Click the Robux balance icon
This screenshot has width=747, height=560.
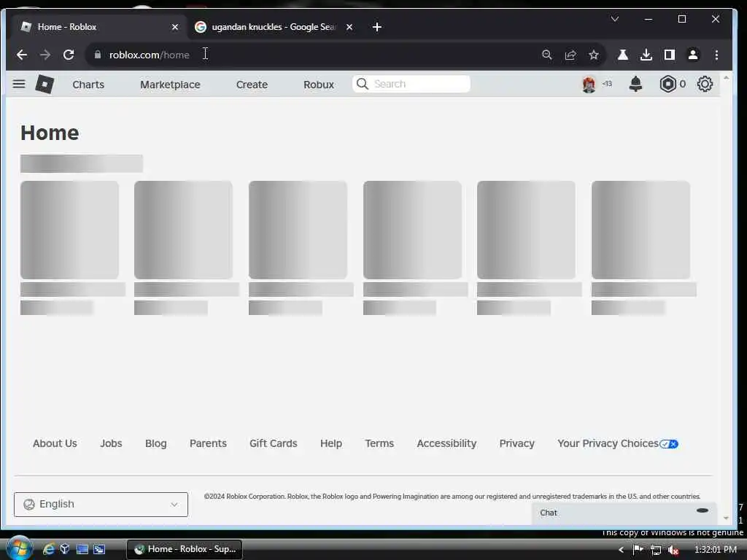tap(668, 85)
